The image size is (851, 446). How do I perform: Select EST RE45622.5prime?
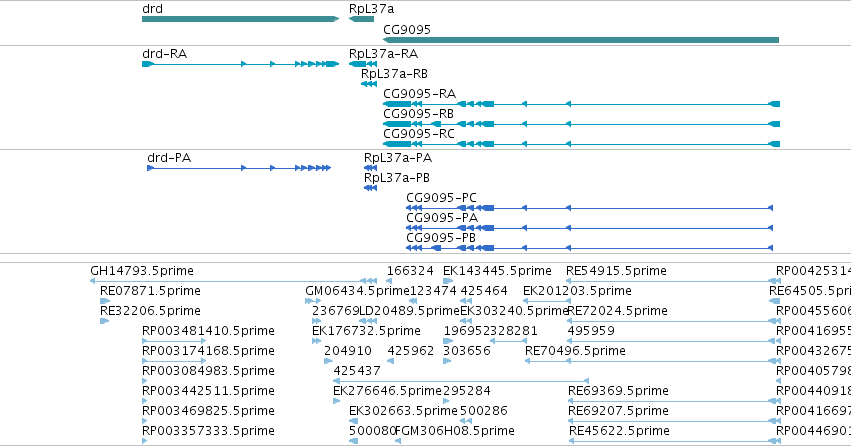tap(619, 431)
